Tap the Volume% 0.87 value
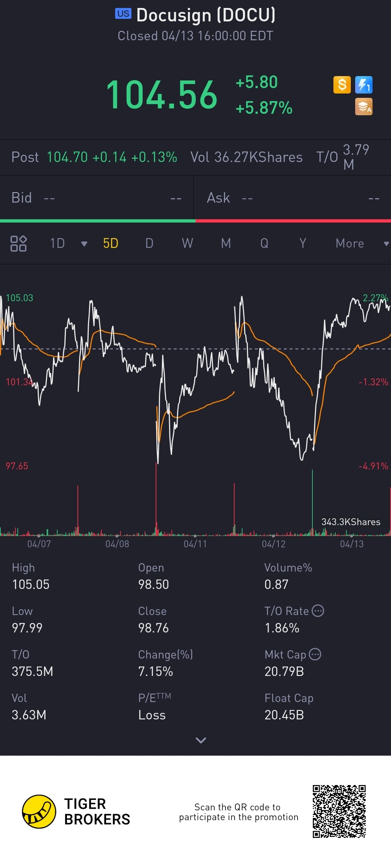The image size is (391, 868). tap(277, 585)
